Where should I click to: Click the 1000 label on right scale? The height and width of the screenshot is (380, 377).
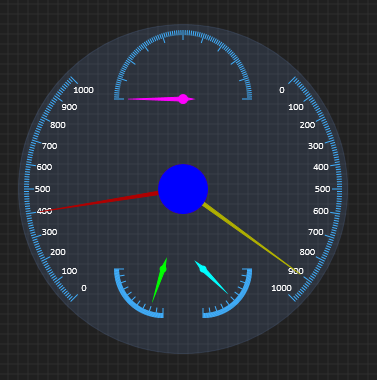(x=282, y=288)
